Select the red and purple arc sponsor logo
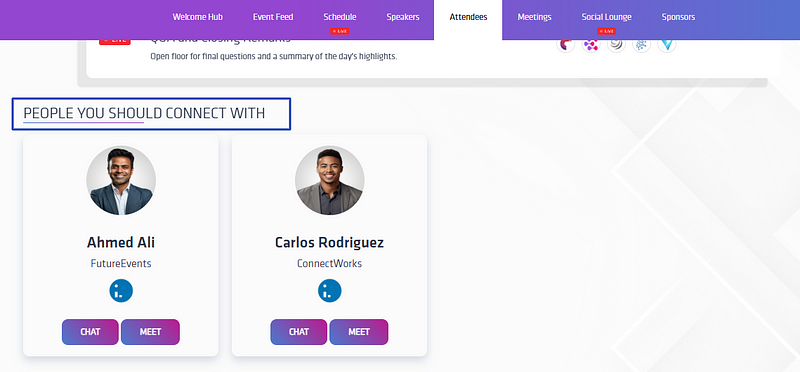800x372 pixels. click(565, 45)
